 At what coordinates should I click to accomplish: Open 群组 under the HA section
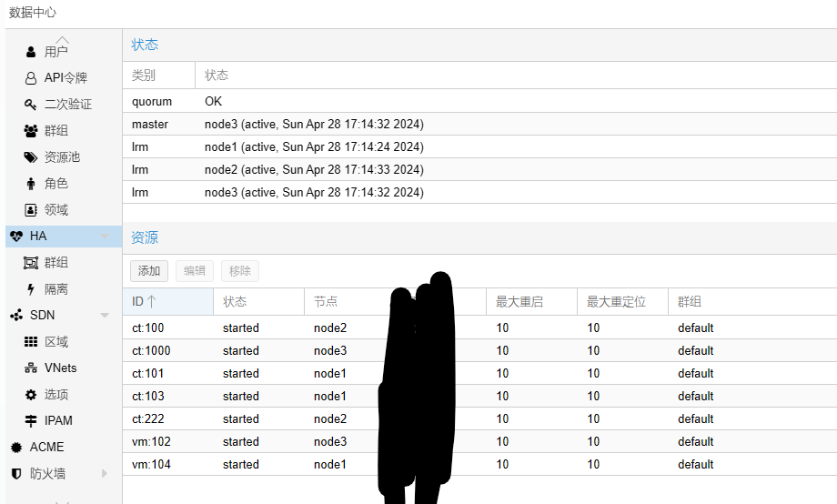[56, 263]
